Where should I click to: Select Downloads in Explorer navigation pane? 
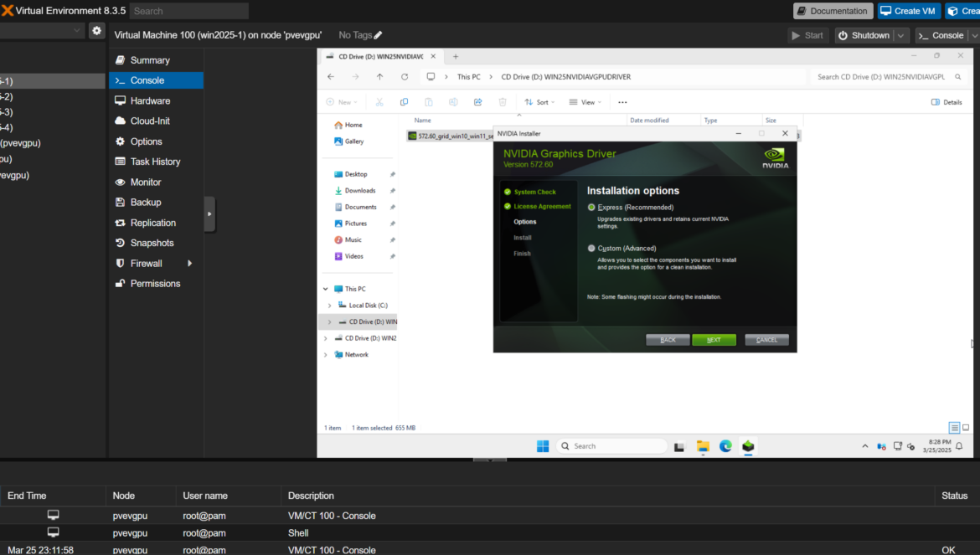tap(359, 190)
